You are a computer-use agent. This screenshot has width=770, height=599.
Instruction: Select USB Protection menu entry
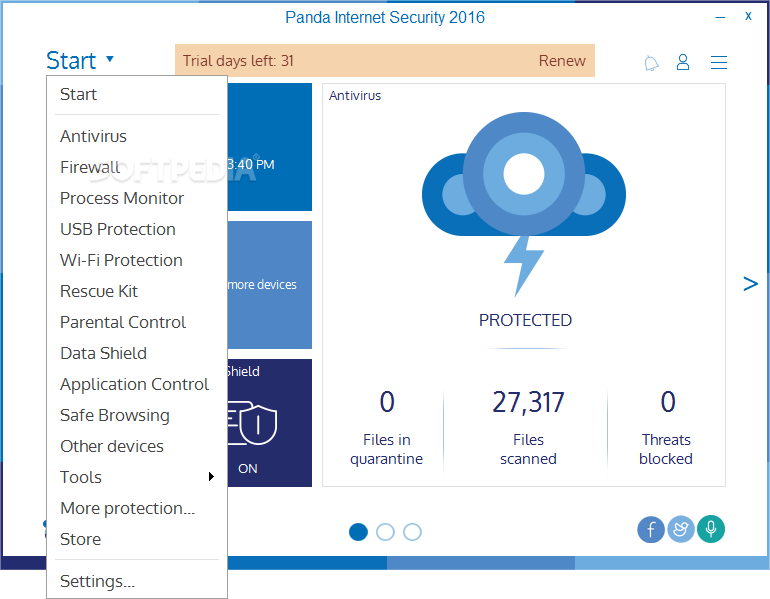click(137, 229)
